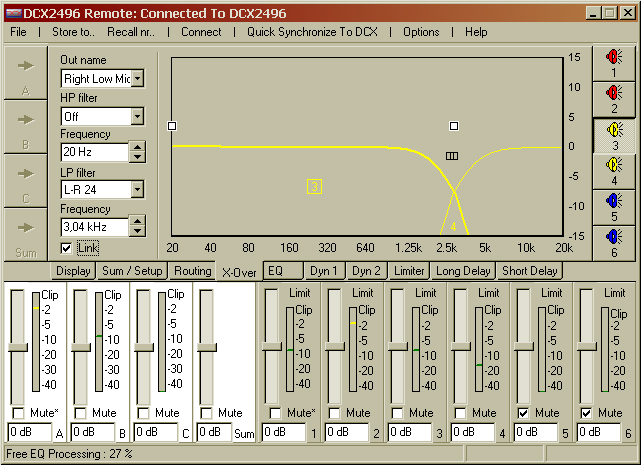This screenshot has height=465, width=641.
Task: Switch to the Display tab
Action: tap(73, 271)
